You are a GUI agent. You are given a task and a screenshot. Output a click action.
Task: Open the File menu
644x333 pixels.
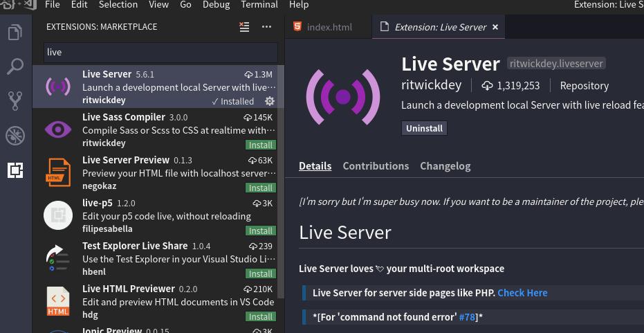(x=52, y=5)
